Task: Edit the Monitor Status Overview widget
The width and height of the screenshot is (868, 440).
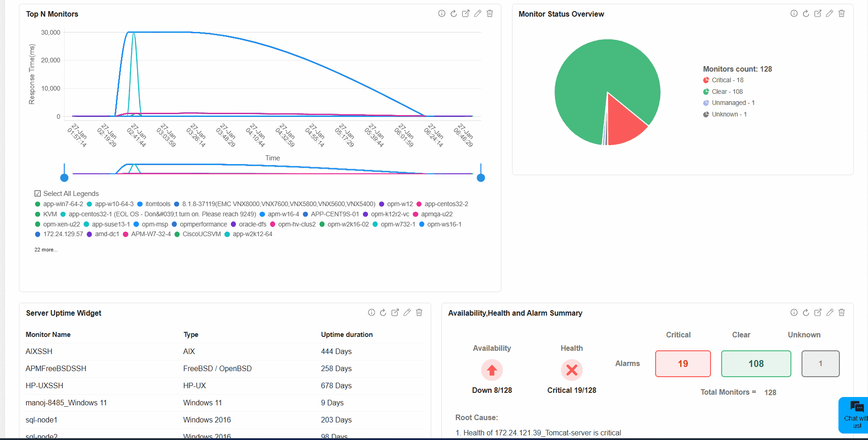Action: click(x=830, y=14)
